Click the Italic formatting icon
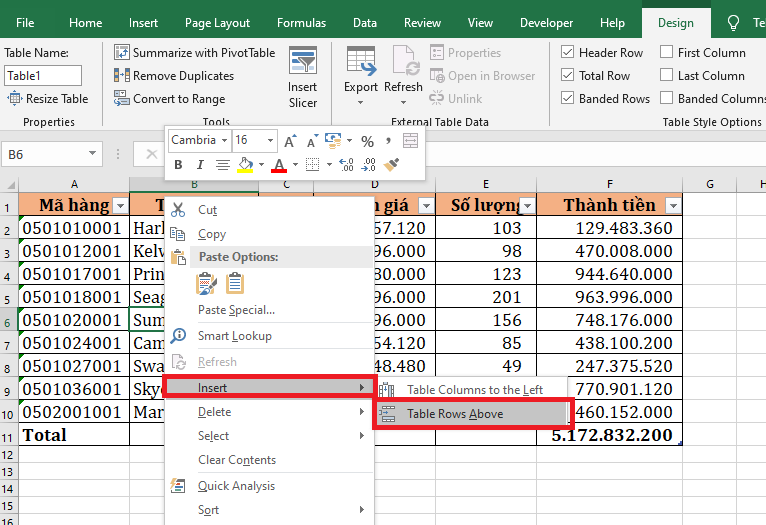The image size is (766, 525). pos(200,165)
